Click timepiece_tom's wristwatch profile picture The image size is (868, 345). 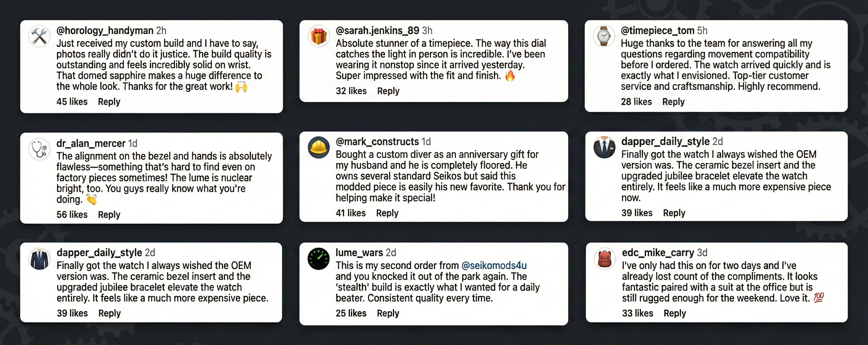pyautogui.click(x=604, y=36)
